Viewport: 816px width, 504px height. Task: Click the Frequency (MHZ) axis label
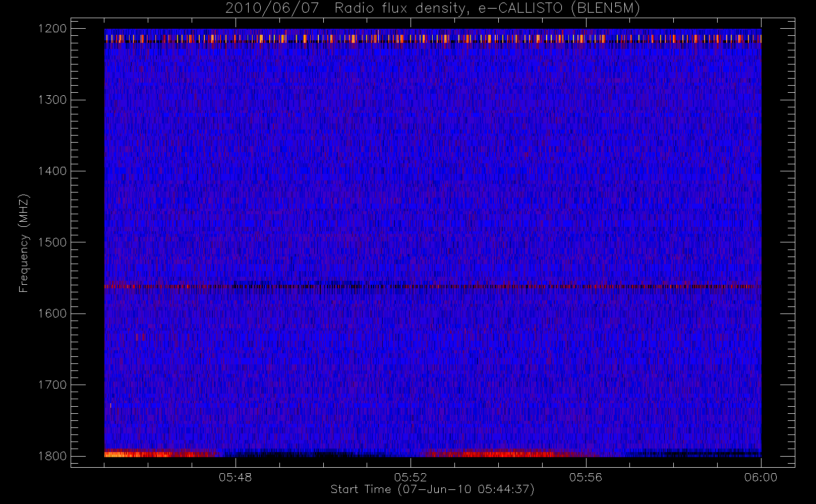24,243
